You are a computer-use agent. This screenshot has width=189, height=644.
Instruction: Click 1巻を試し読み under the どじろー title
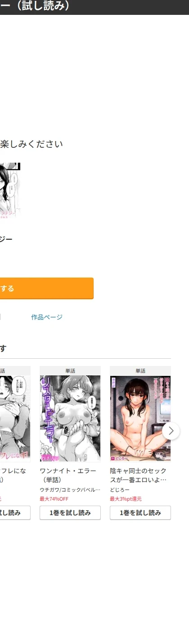pyautogui.click(x=140, y=513)
